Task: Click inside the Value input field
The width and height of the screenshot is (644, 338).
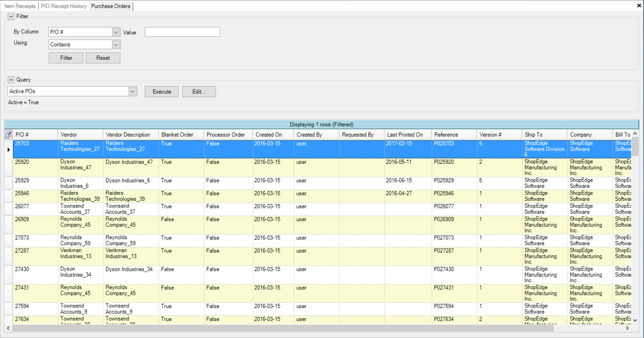Action: tap(182, 32)
